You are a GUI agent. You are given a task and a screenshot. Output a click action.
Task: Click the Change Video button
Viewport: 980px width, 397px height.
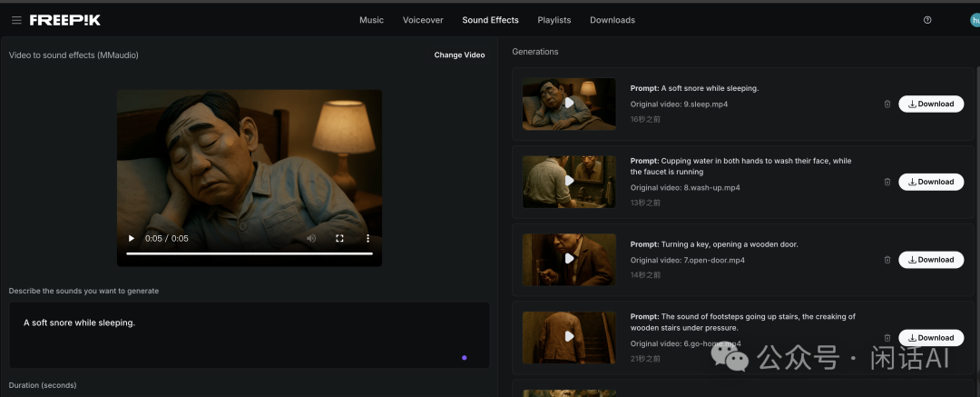coord(459,55)
